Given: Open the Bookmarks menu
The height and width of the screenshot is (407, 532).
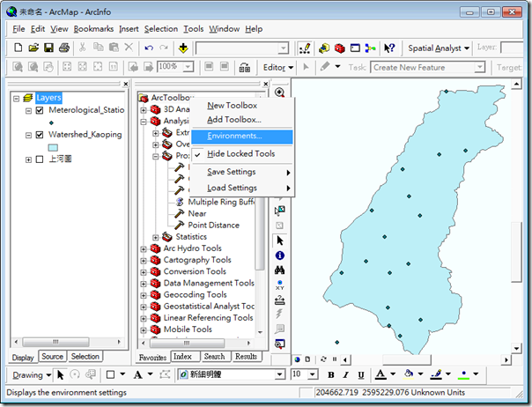Looking at the screenshot, I should (93, 29).
